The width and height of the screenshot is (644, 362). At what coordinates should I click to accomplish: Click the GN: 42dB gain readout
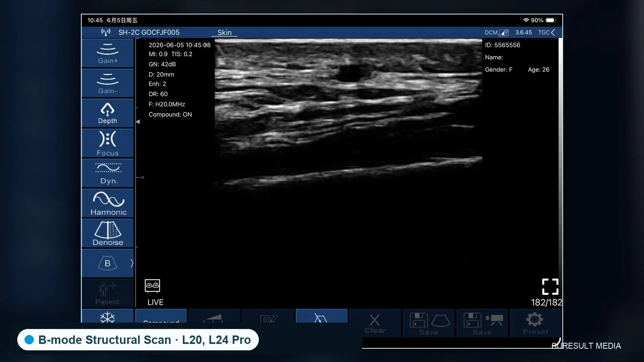162,64
